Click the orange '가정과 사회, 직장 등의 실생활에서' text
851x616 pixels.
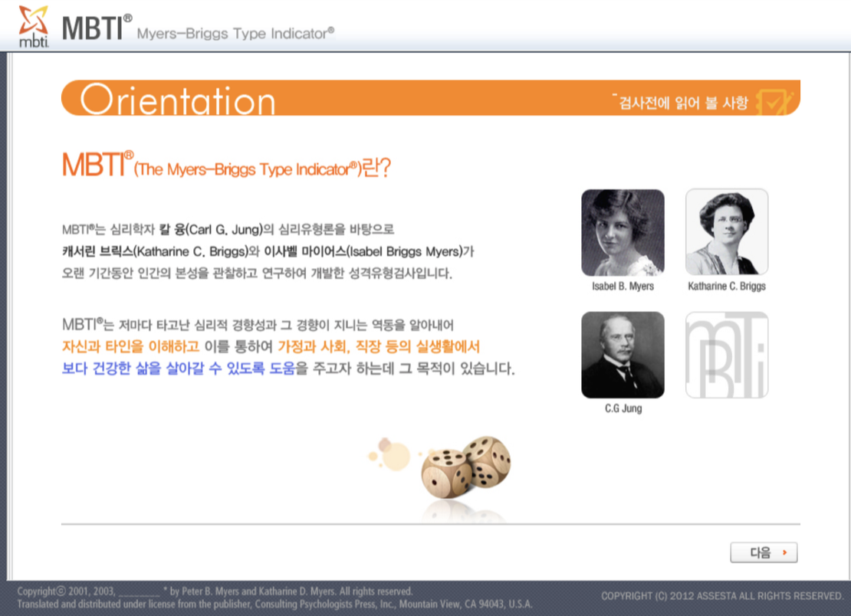379,346
